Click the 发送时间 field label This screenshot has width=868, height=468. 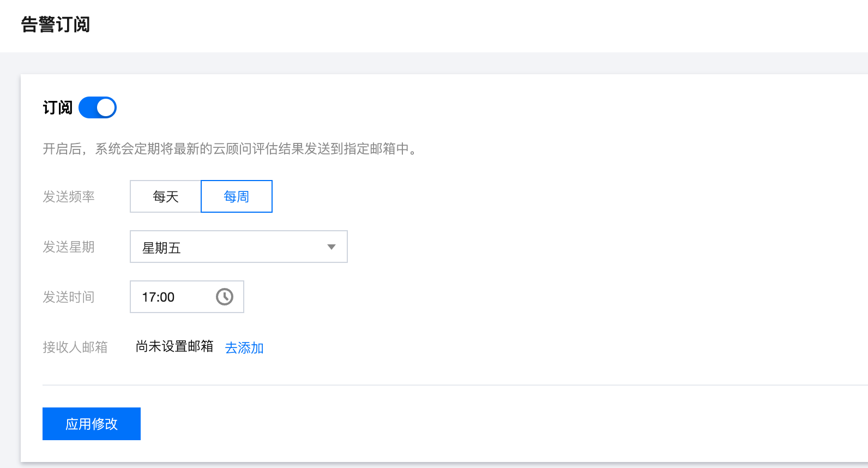(x=69, y=297)
